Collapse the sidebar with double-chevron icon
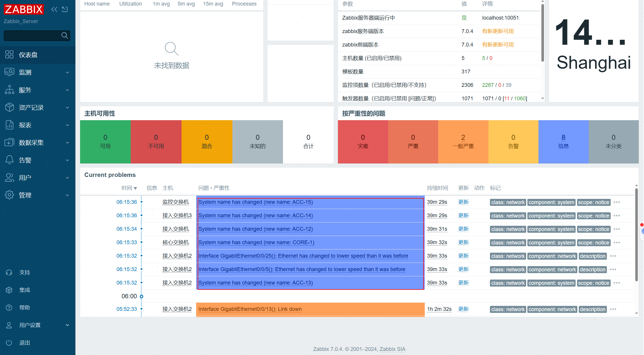 pos(54,9)
